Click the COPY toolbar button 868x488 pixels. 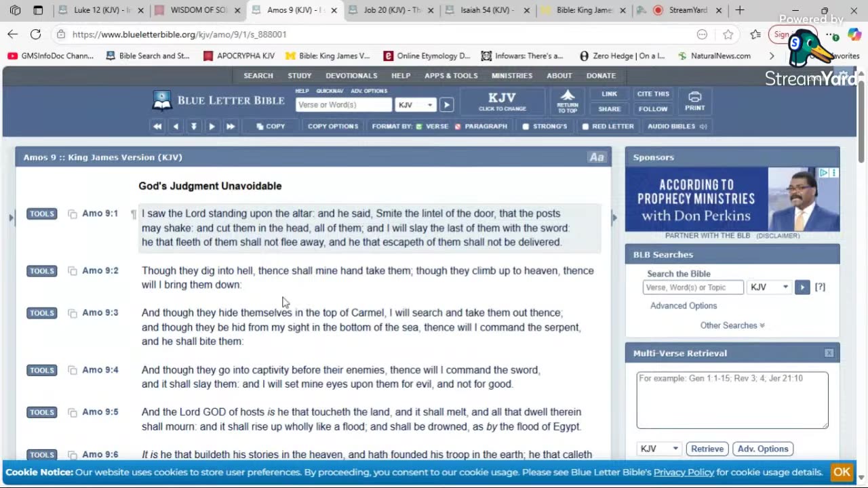pos(271,126)
